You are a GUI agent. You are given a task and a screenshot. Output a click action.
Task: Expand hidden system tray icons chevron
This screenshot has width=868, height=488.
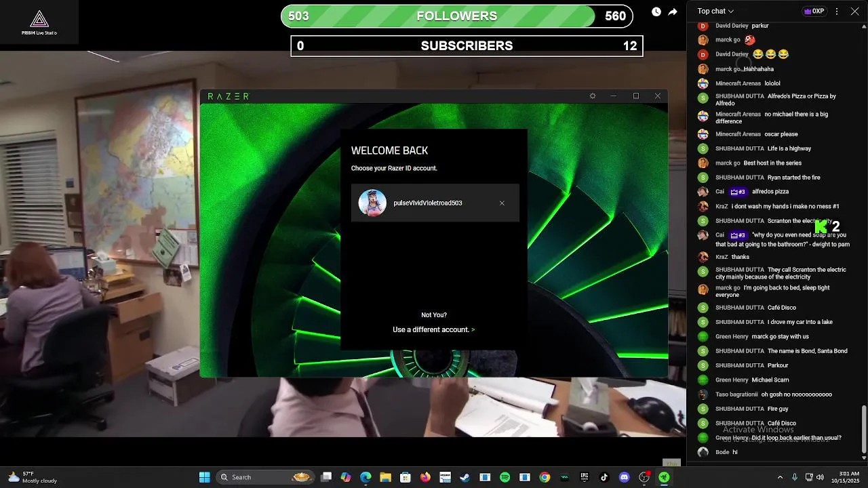780,477
